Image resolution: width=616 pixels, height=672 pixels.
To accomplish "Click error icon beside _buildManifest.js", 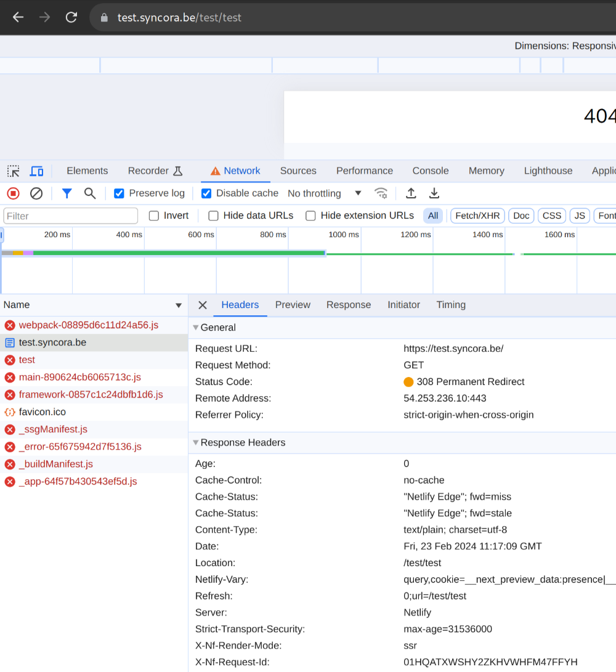I will [10, 464].
